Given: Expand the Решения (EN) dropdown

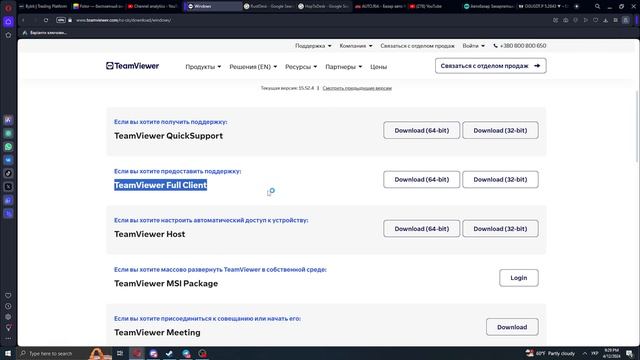Looking at the screenshot, I should 253,67.
